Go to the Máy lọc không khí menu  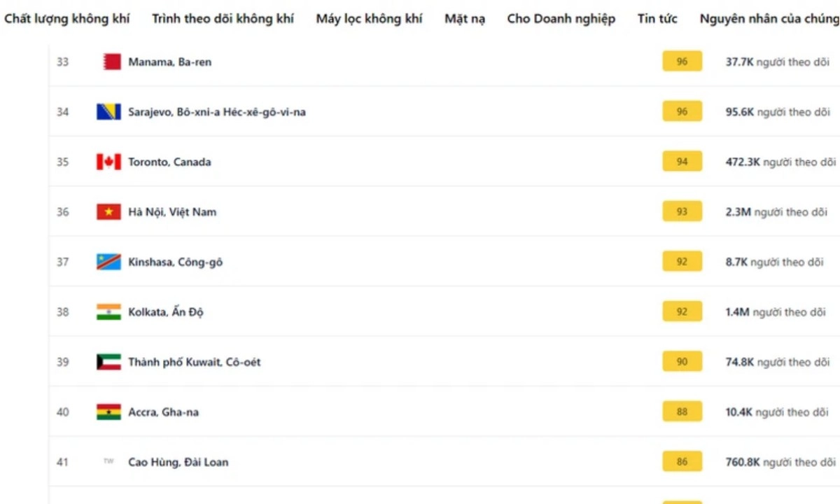point(369,19)
